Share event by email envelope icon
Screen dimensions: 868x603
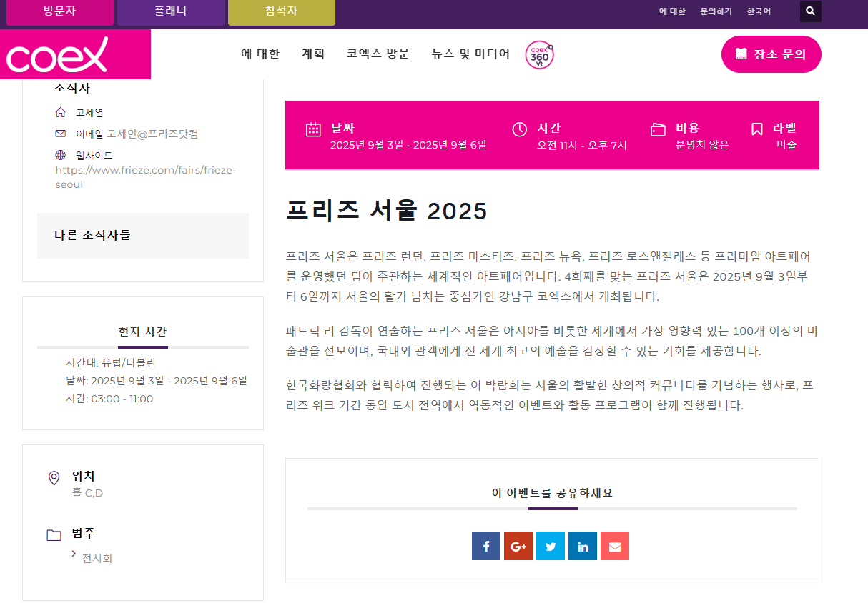tap(615, 546)
